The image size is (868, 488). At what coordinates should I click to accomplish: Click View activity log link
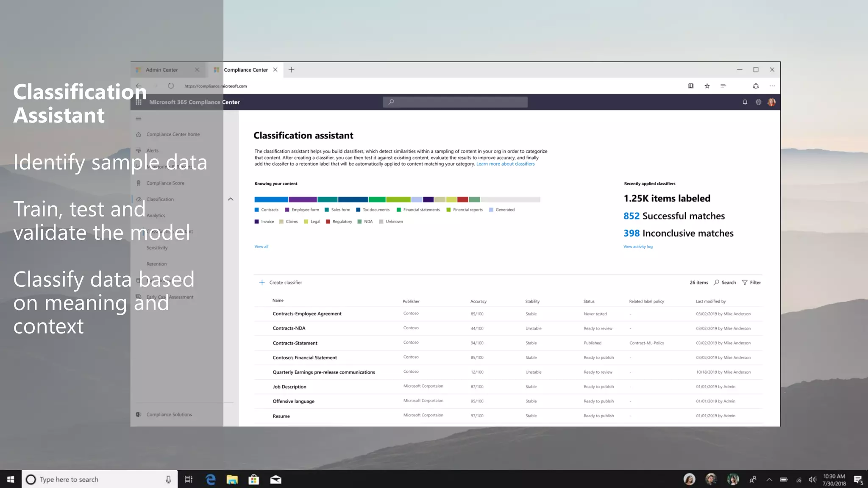(638, 247)
